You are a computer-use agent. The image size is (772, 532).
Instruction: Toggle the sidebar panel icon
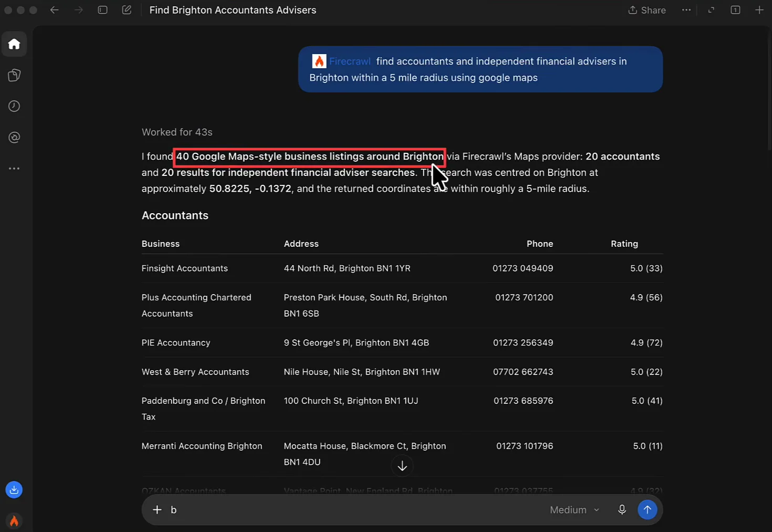103,10
